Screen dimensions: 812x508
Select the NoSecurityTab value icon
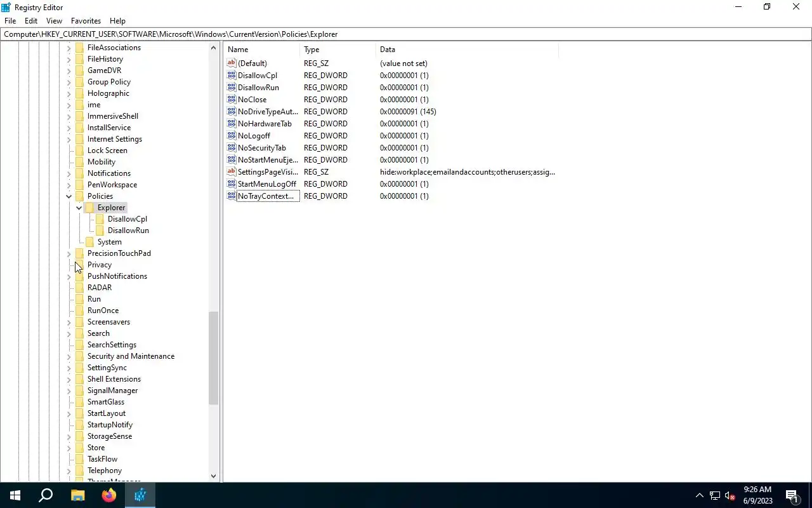[x=232, y=147]
